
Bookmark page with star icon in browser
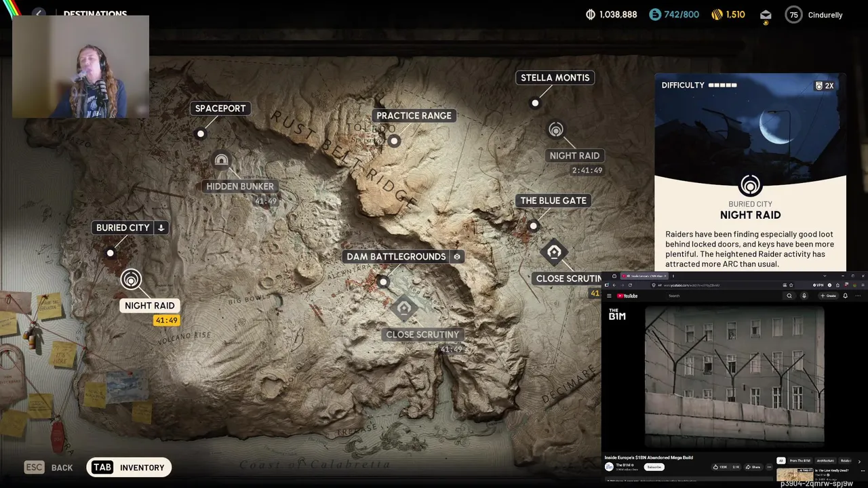tap(791, 285)
